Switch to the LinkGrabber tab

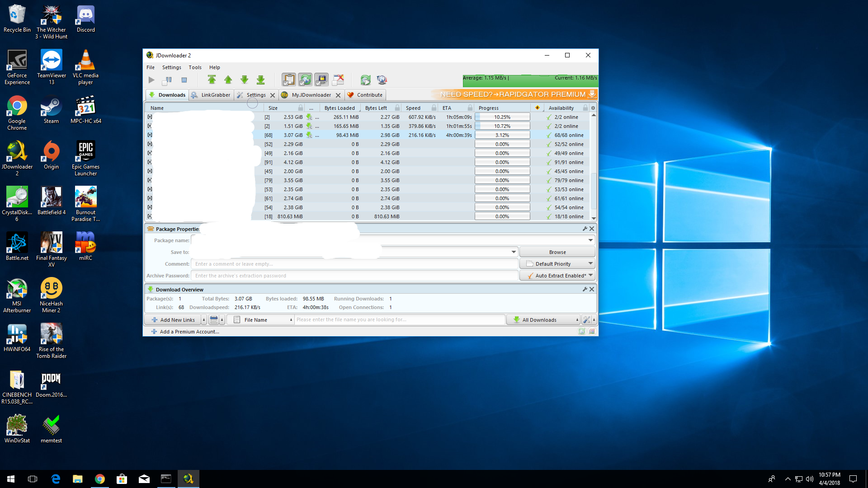(211, 95)
